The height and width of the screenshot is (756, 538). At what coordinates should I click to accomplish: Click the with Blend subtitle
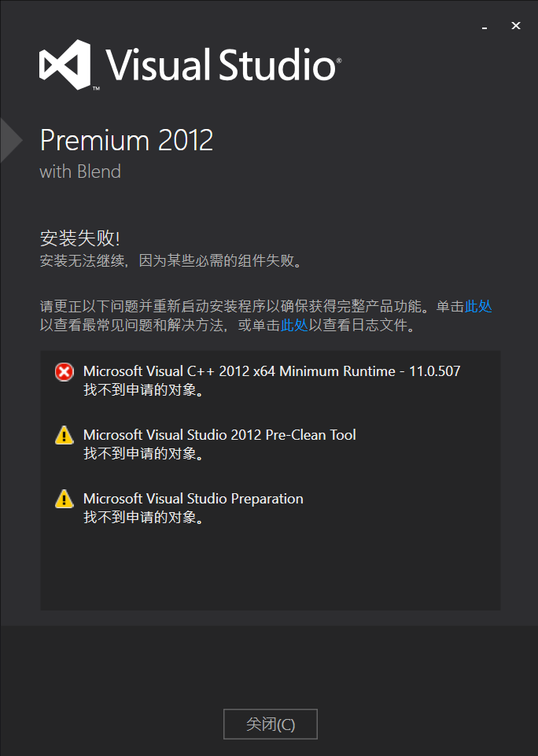(80, 171)
